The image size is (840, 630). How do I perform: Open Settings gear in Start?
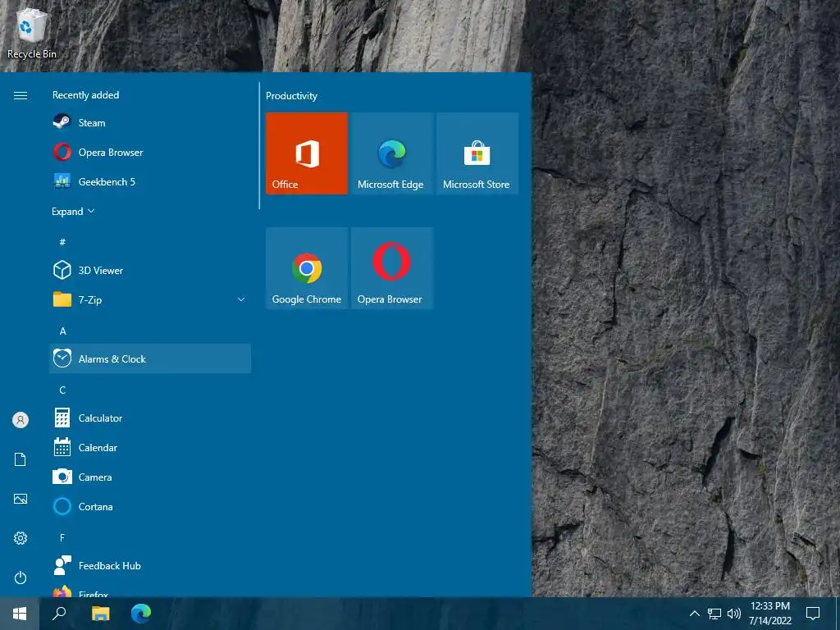[21, 538]
